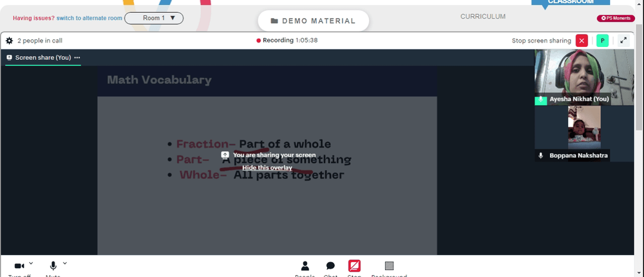Mute microphone icon in bottom bar
This screenshot has height=277, width=644.
click(x=53, y=266)
